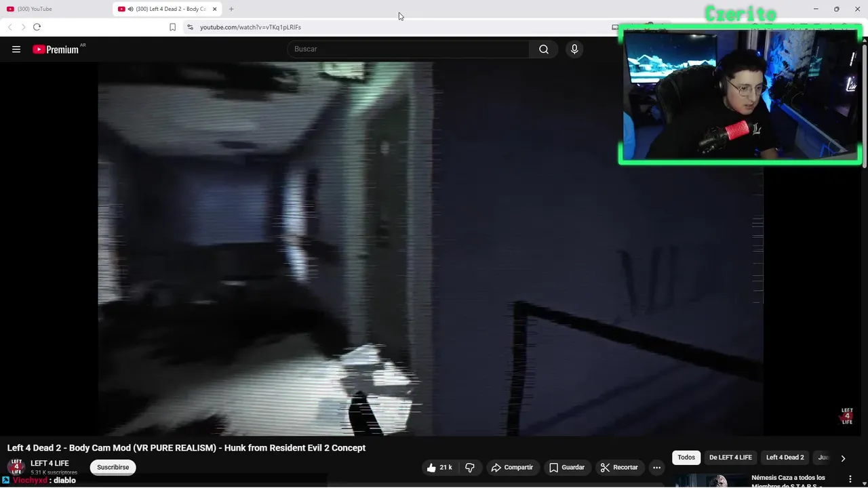Mute the tab via speaker icon

pos(131,9)
